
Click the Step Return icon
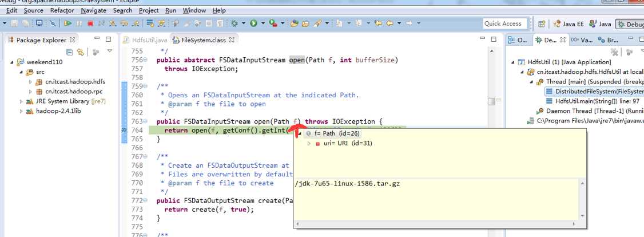[135, 23]
